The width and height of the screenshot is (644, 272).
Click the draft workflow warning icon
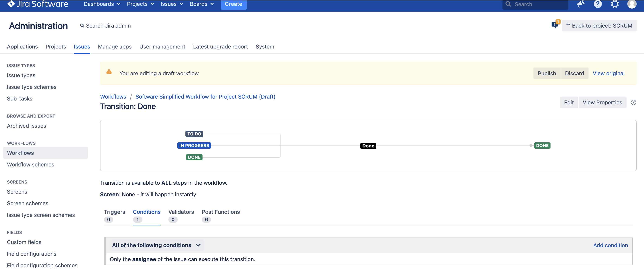109,72
